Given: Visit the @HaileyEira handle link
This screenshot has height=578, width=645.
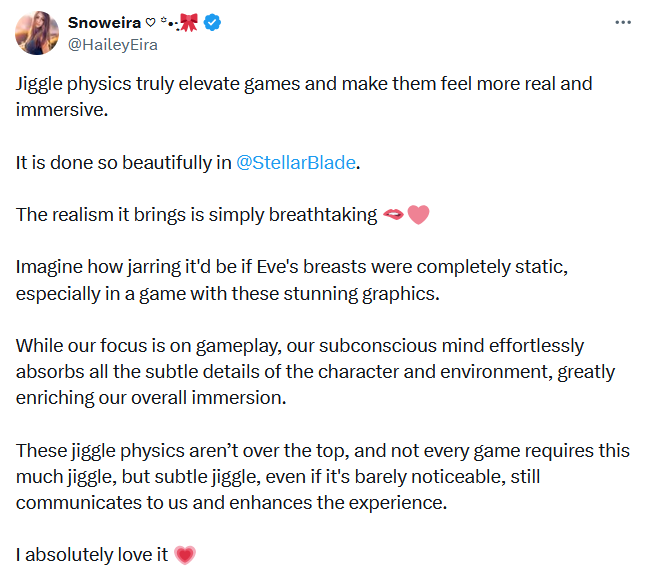Looking at the screenshot, I should [x=113, y=44].
